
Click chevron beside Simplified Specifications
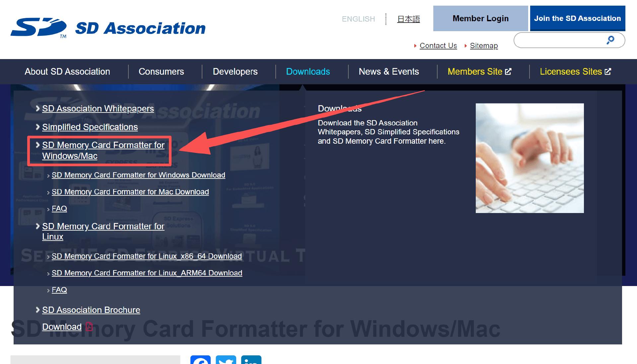click(37, 127)
